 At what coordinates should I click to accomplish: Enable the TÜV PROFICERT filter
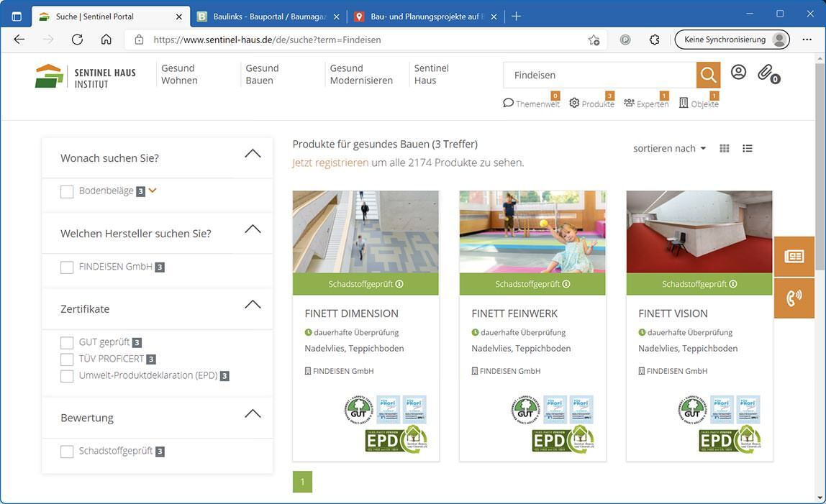point(67,359)
